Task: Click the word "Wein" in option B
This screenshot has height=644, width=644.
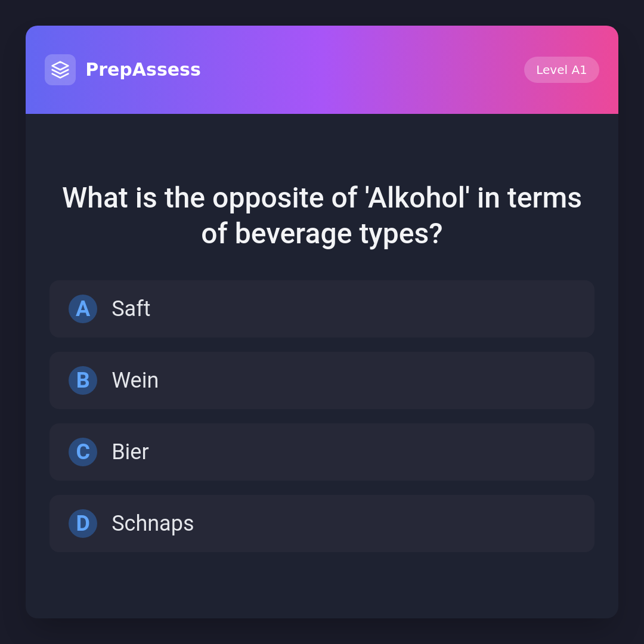Action: (x=135, y=380)
